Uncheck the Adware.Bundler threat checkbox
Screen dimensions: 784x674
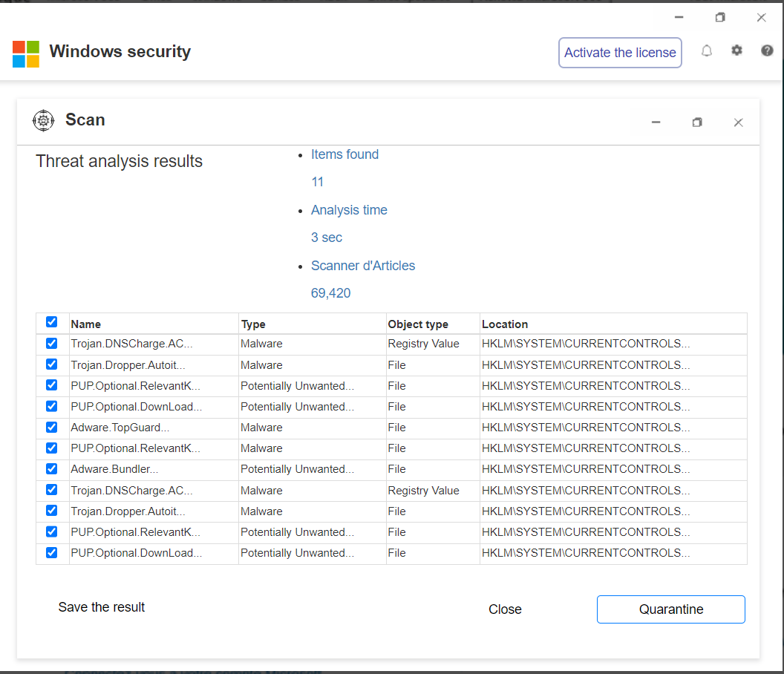pyautogui.click(x=52, y=468)
